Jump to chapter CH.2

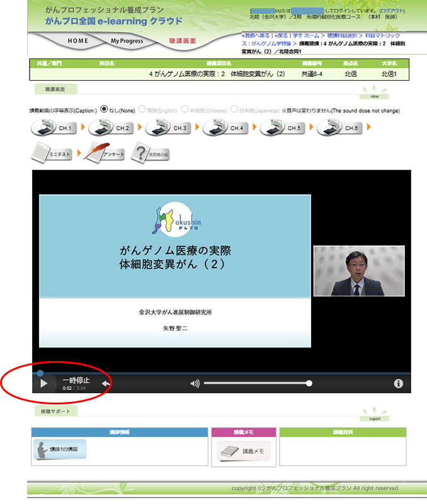pos(112,128)
